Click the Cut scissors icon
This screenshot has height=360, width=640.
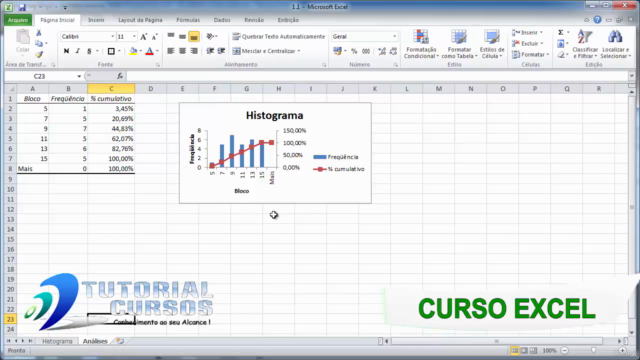tap(39, 33)
